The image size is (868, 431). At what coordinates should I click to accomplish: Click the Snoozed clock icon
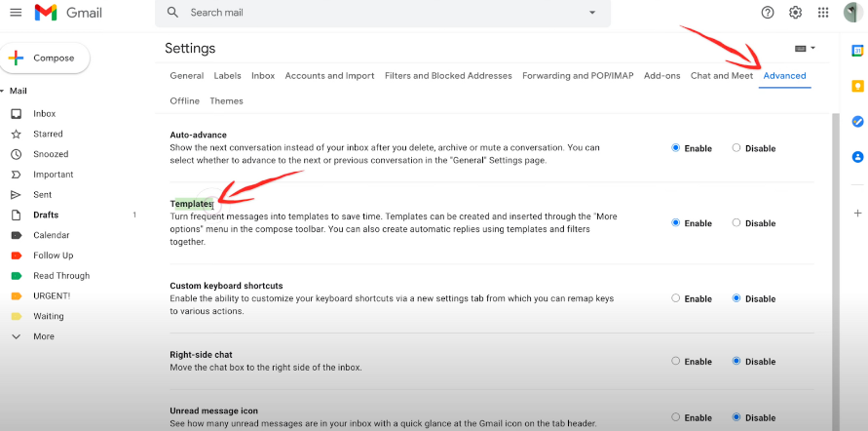[x=16, y=154]
